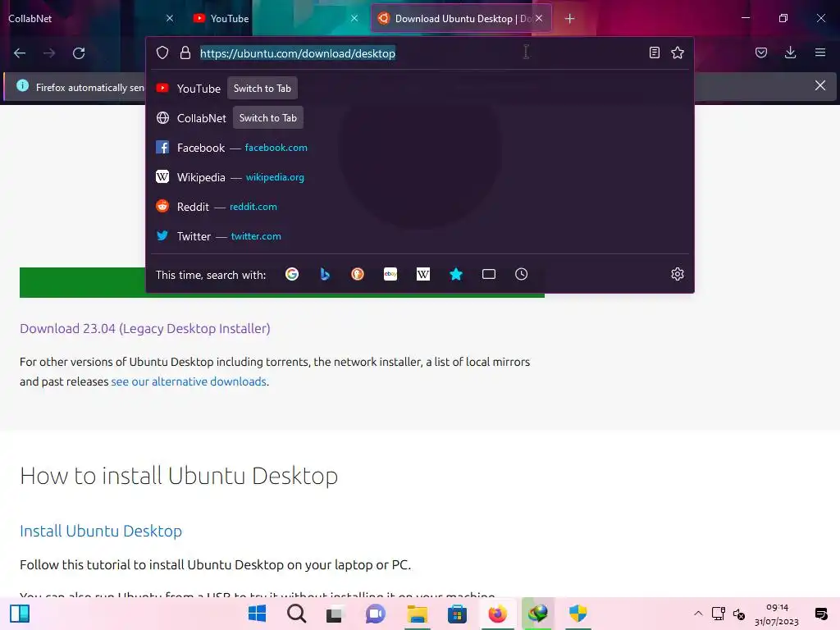Search this time with DuckDuckGo

click(358, 274)
